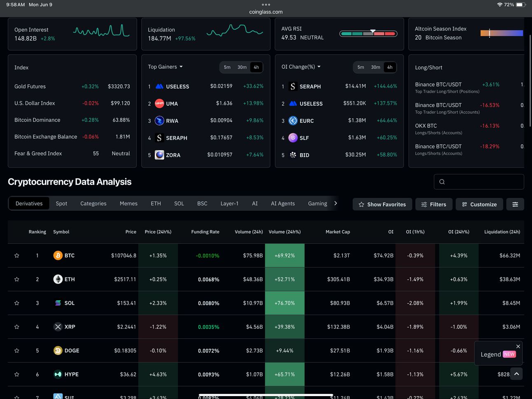Image resolution: width=532 pixels, height=399 pixels.
Task: Click the Gold Futures index row
Action: coord(72,86)
